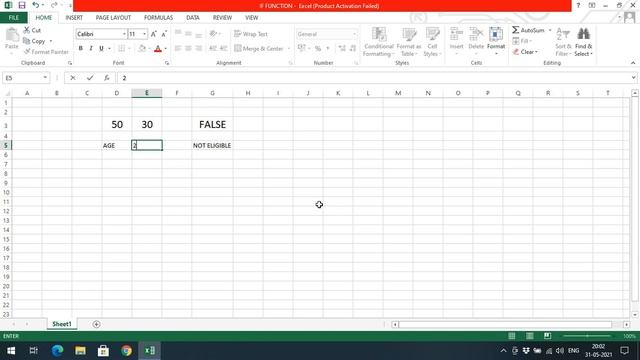Save the workbook via floppy icon
Image resolution: width=640 pixels, height=360 pixels.
[22, 5]
